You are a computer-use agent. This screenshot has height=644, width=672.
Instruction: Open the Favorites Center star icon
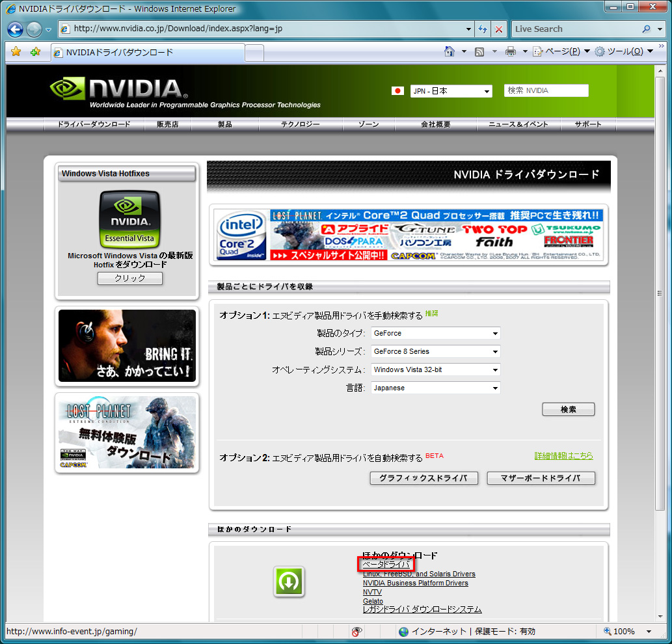(x=16, y=52)
